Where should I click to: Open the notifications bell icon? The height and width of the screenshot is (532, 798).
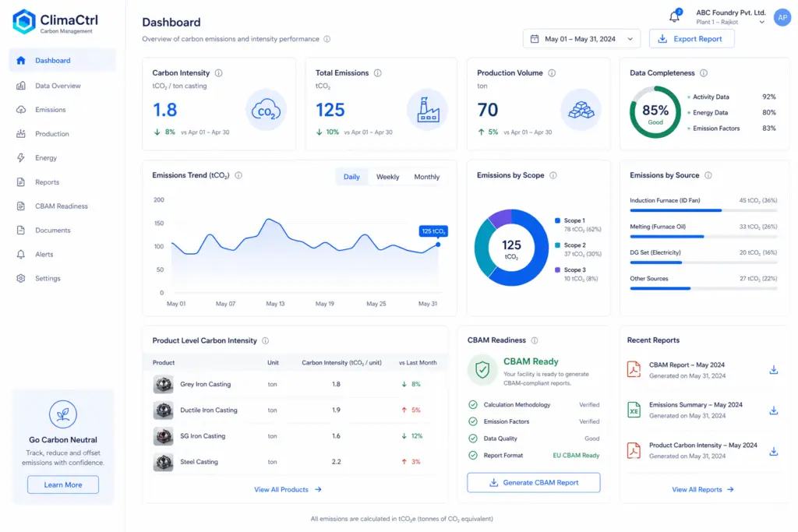click(674, 17)
